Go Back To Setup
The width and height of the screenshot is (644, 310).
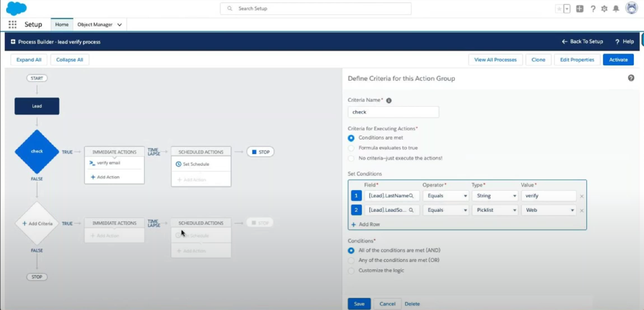(582, 41)
